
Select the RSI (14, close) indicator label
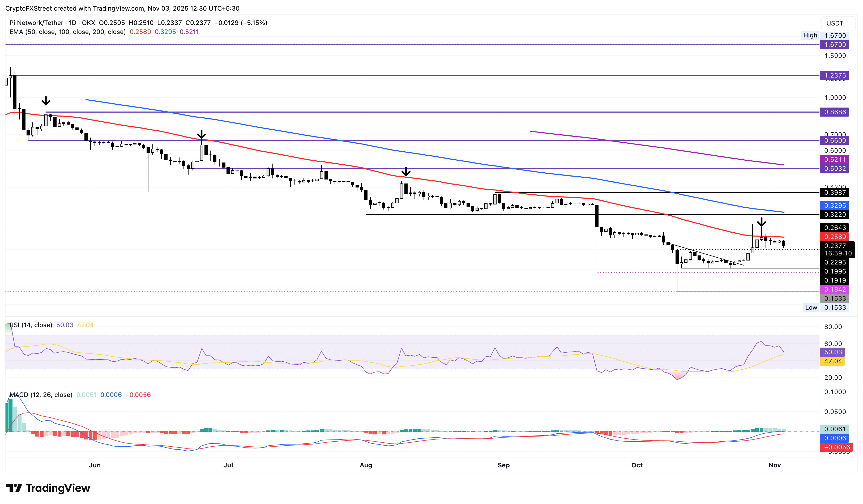coord(31,325)
